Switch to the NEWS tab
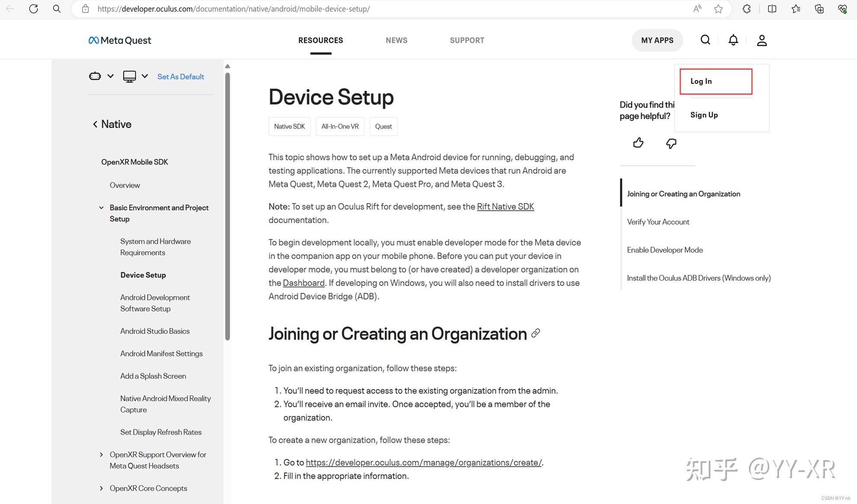 coord(396,40)
